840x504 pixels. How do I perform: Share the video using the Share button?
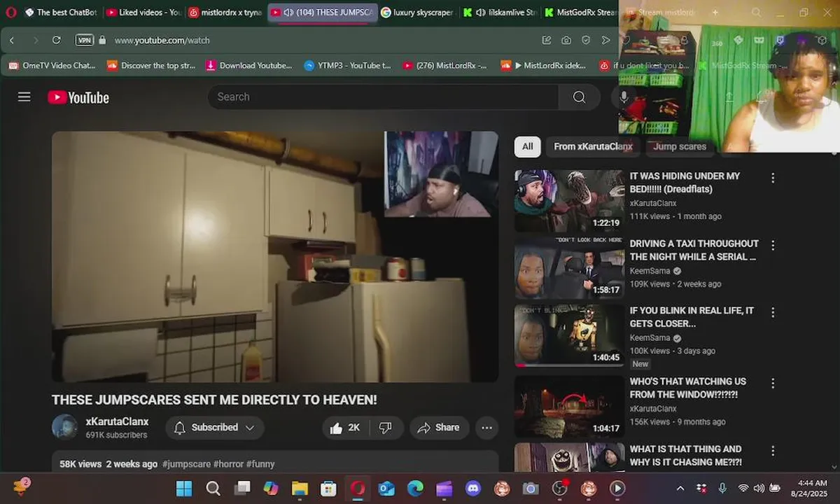439,428
